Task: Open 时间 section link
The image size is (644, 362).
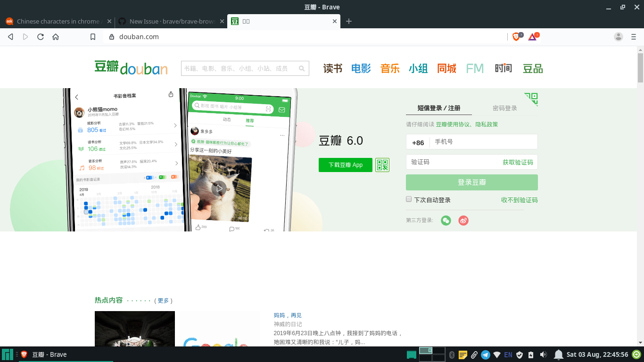Action: 504,69
